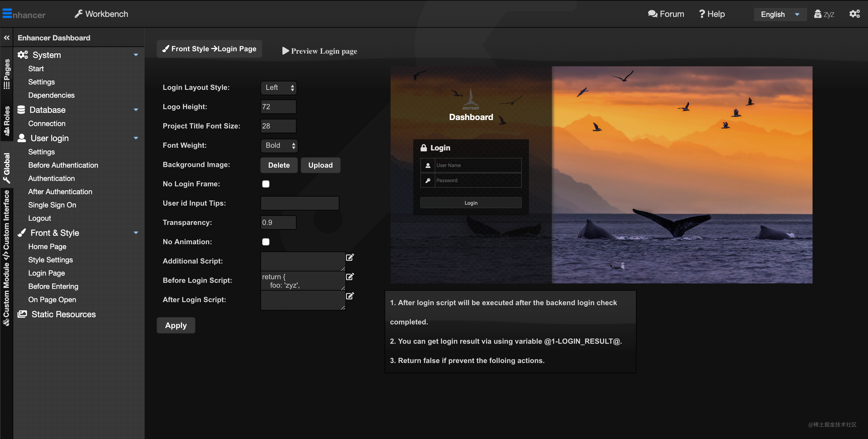
Task: Switch to the Global vertical tab
Action: [6, 168]
